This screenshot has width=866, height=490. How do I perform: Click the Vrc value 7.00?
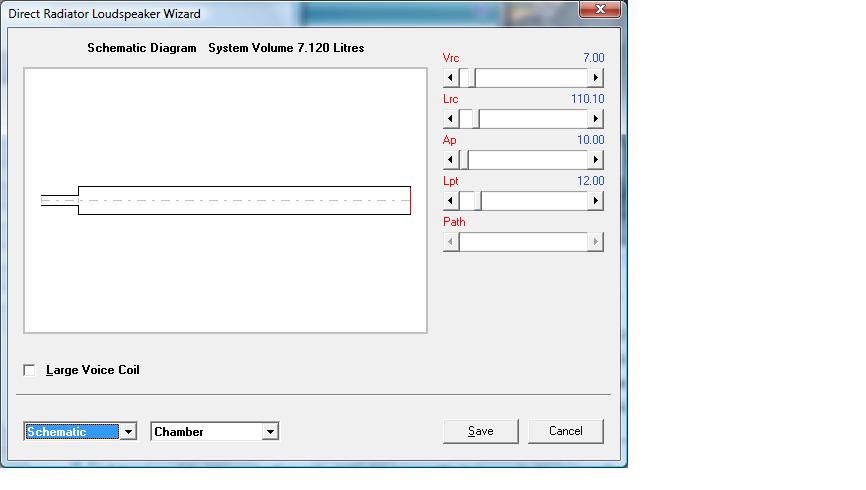[x=594, y=57]
